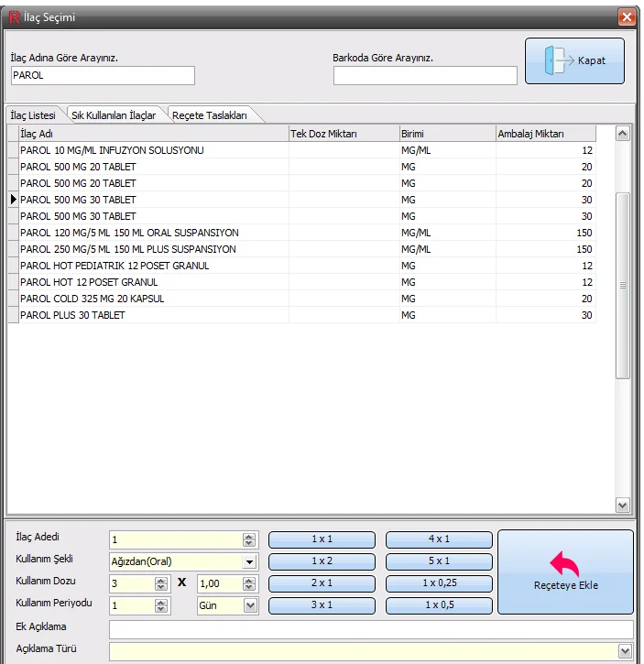Click the Ek Açıklama text field
This screenshot has width=644, height=664.
(371, 629)
